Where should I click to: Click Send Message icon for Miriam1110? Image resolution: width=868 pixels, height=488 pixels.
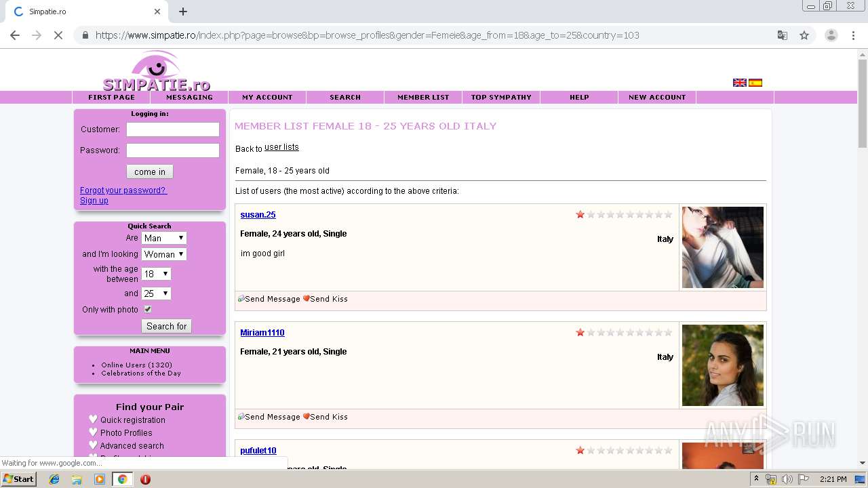pos(241,416)
